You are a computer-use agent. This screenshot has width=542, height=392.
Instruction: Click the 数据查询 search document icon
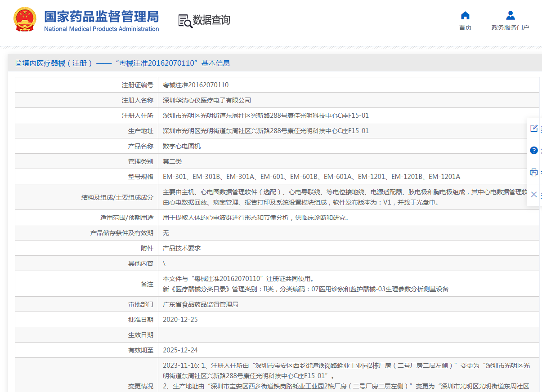185,21
